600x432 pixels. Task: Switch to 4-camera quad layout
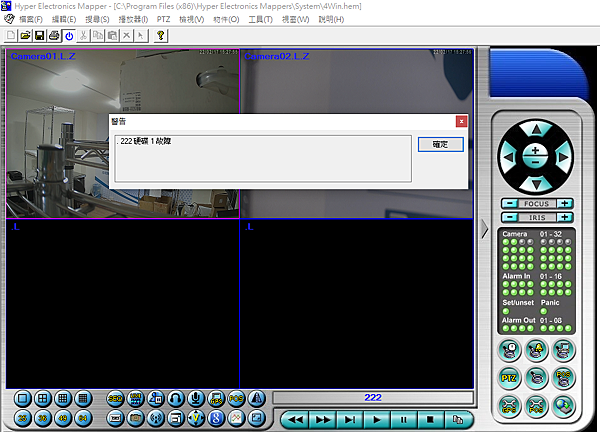43,399
